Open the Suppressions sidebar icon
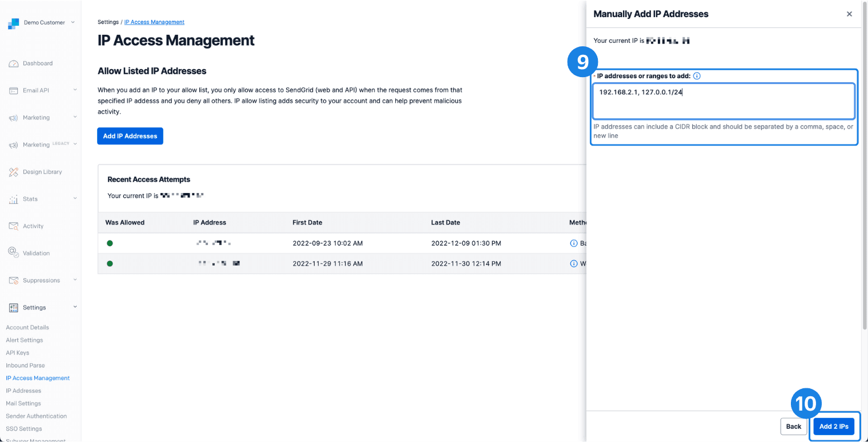 (14, 280)
